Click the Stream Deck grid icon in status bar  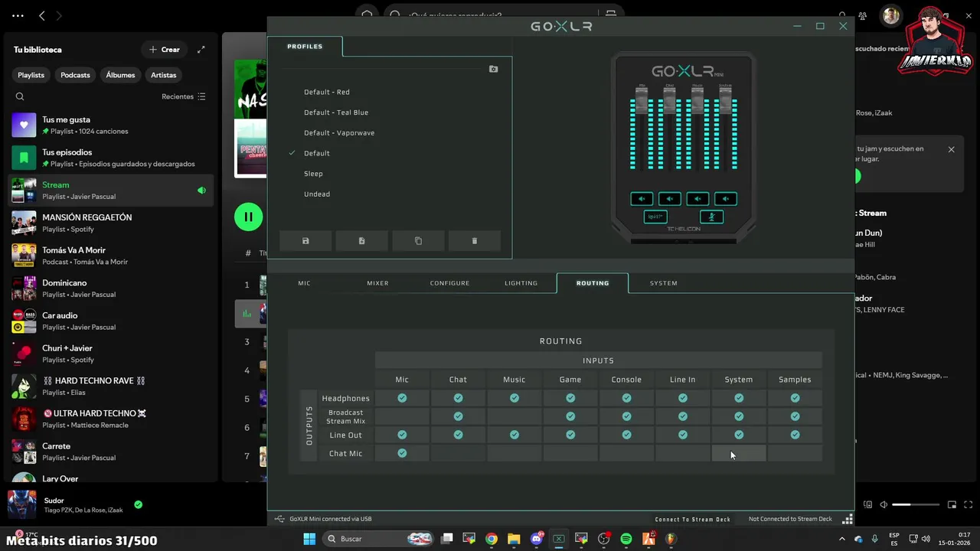(847, 519)
